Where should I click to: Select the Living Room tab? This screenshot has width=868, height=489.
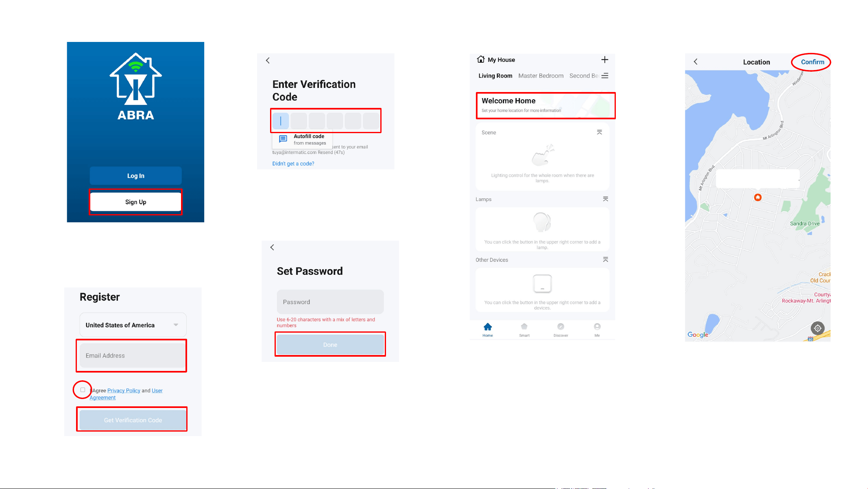495,76
